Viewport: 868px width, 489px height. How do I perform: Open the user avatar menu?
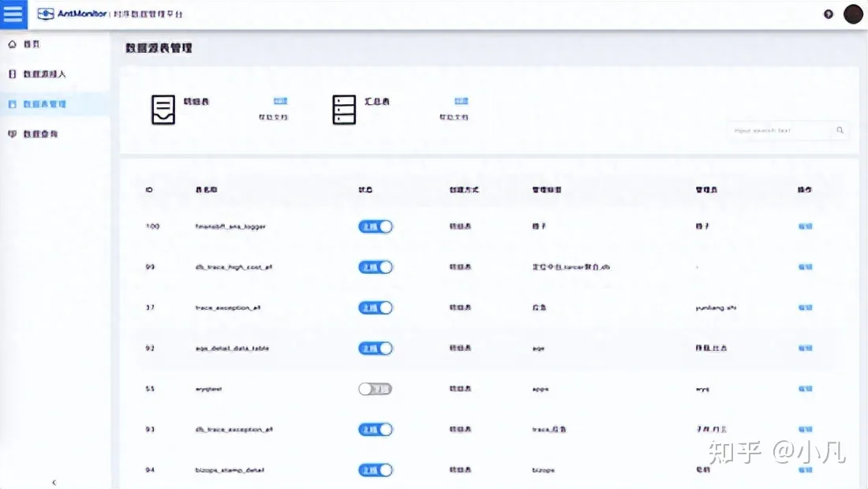click(853, 14)
